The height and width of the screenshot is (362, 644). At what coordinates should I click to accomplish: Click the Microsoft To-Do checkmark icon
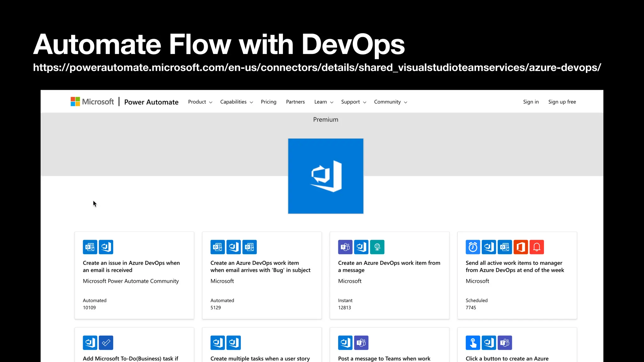(106, 343)
